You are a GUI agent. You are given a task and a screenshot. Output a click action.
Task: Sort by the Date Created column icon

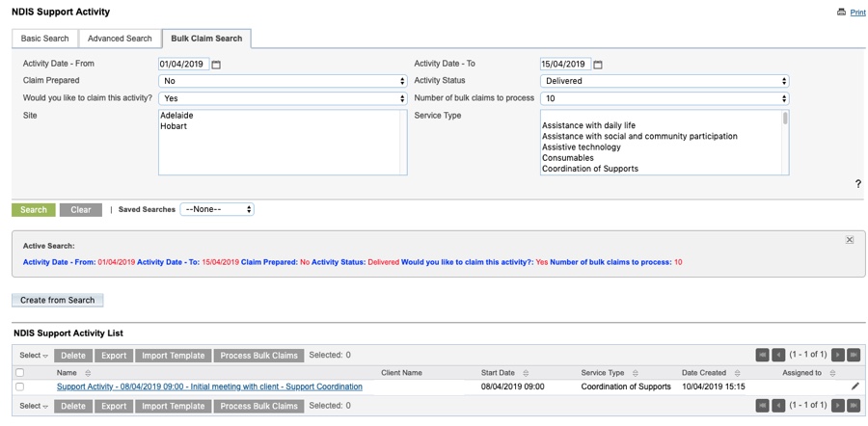click(738, 373)
